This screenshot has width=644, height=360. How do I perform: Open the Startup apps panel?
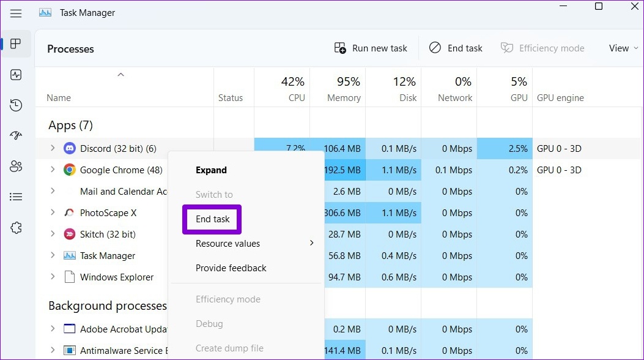coord(16,135)
